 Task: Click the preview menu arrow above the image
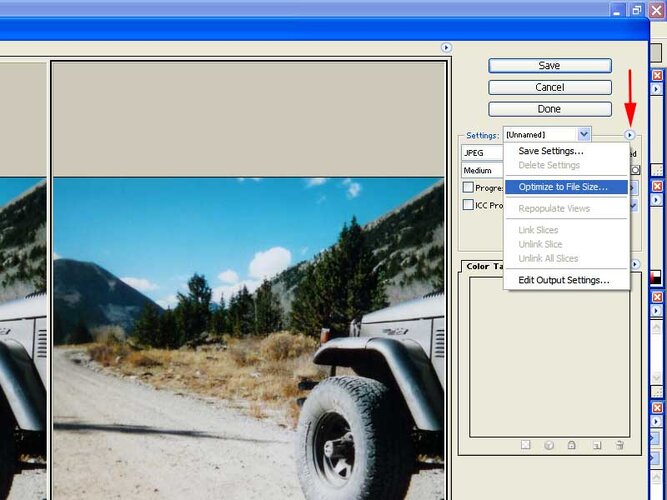point(446,48)
